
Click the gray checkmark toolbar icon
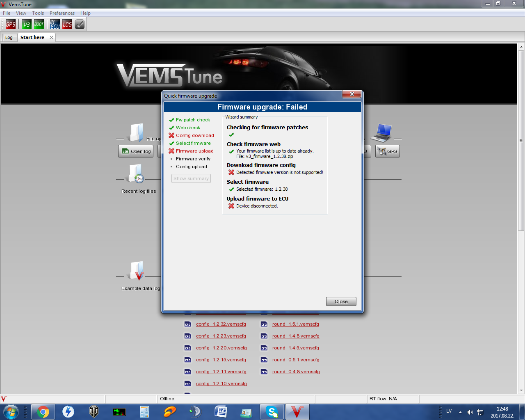point(80,25)
